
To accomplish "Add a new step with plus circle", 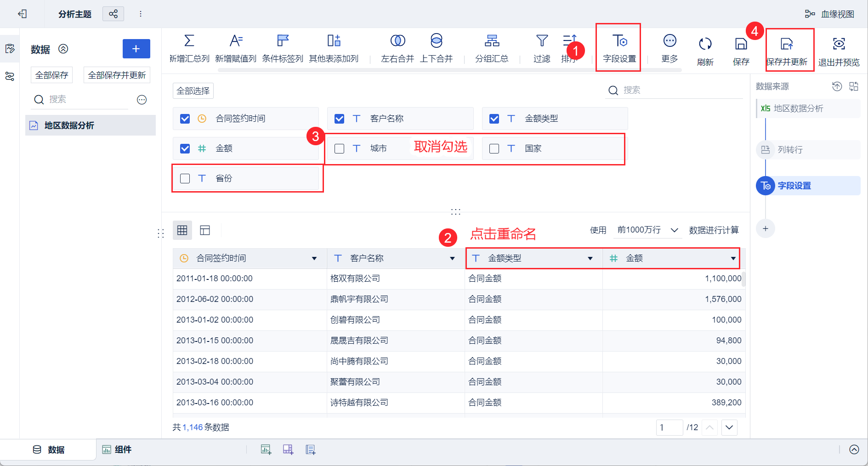I will 766,228.
